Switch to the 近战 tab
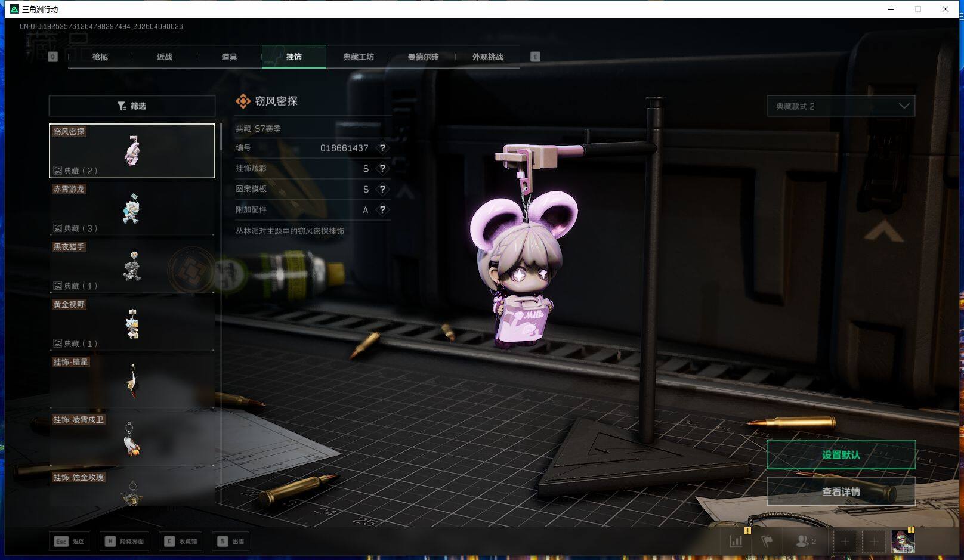Viewport: 964px width, 560px height. pos(165,57)
